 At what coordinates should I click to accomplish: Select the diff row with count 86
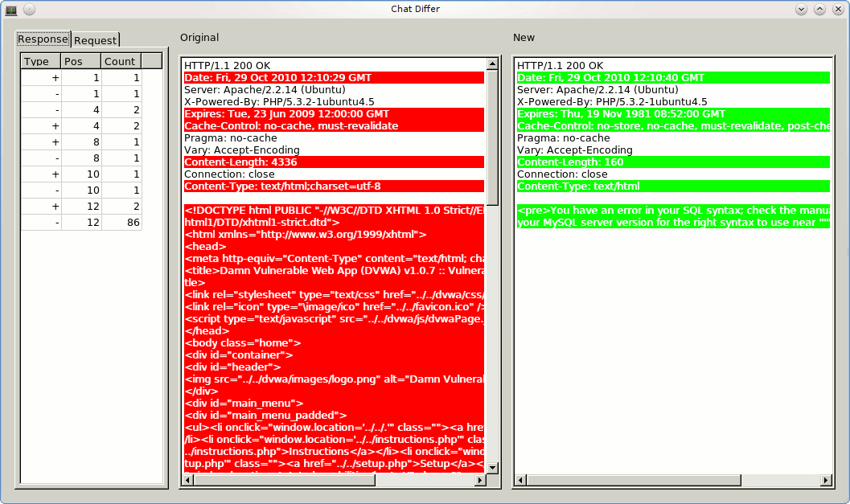pyautogui.click(x=81, y=223)
